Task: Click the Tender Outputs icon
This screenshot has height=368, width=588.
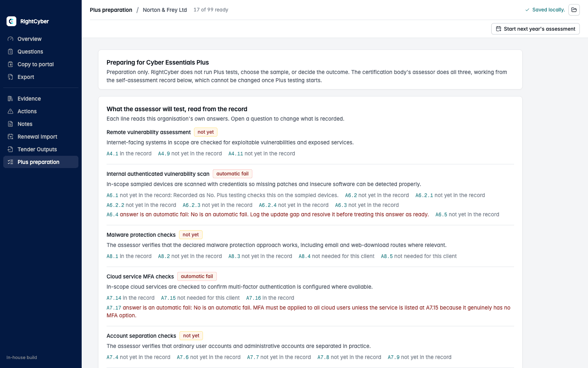Action: [x=11, y=149]
